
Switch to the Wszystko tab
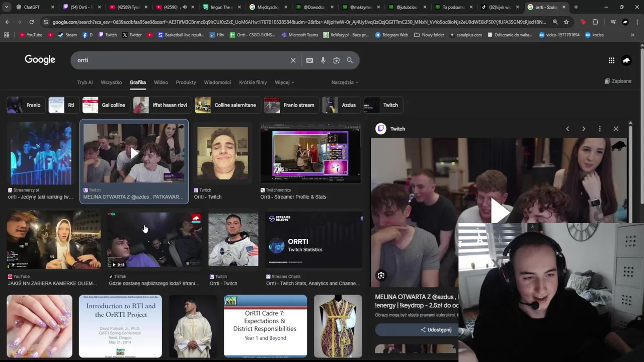[111, 82]
